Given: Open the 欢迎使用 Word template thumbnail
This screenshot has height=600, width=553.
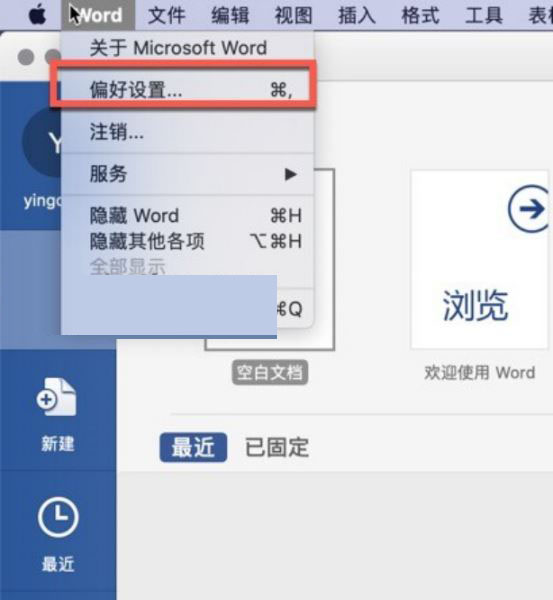Looking at the screenshot, I should (479, 259).
